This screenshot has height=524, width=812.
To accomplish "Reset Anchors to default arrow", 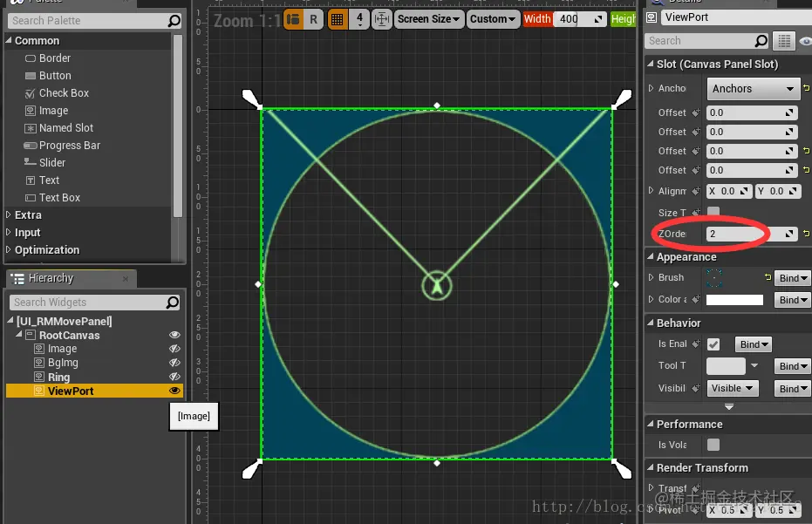I will pyautogui.click(x=806, y=88).
